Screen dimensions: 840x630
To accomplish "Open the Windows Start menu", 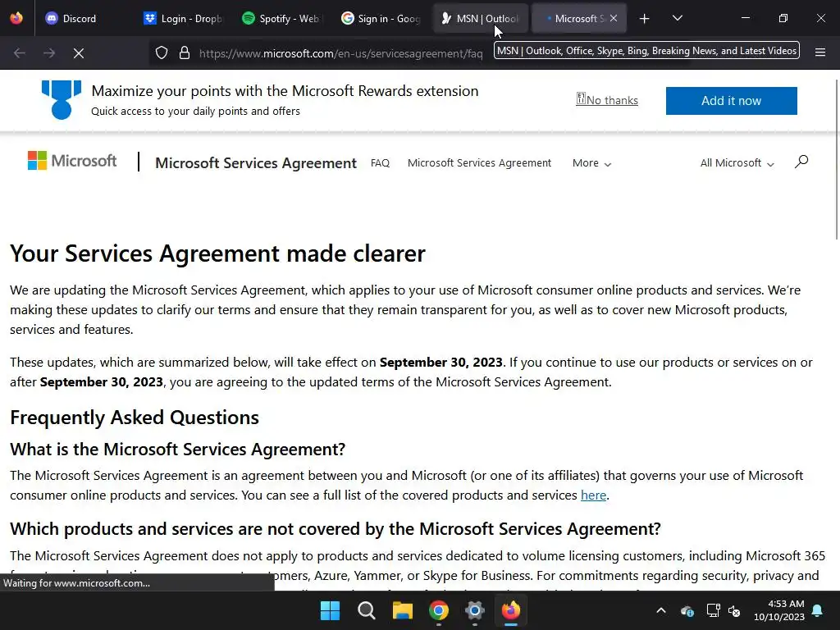I will tap(330, 610).
